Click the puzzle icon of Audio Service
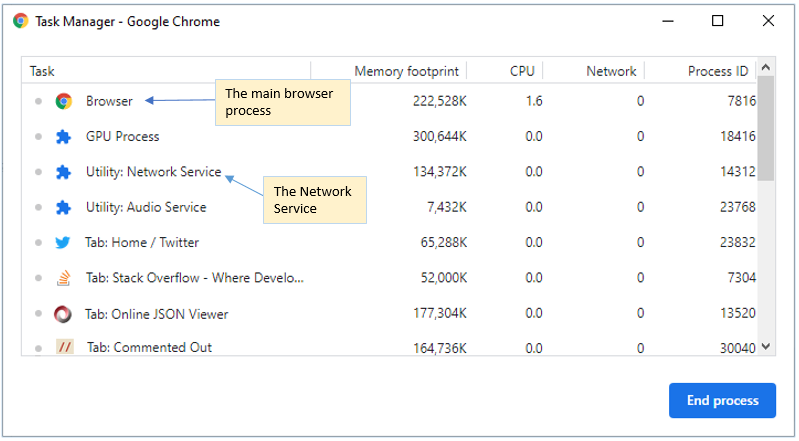This screenshot has width=799, height=441. pos(63,207)
